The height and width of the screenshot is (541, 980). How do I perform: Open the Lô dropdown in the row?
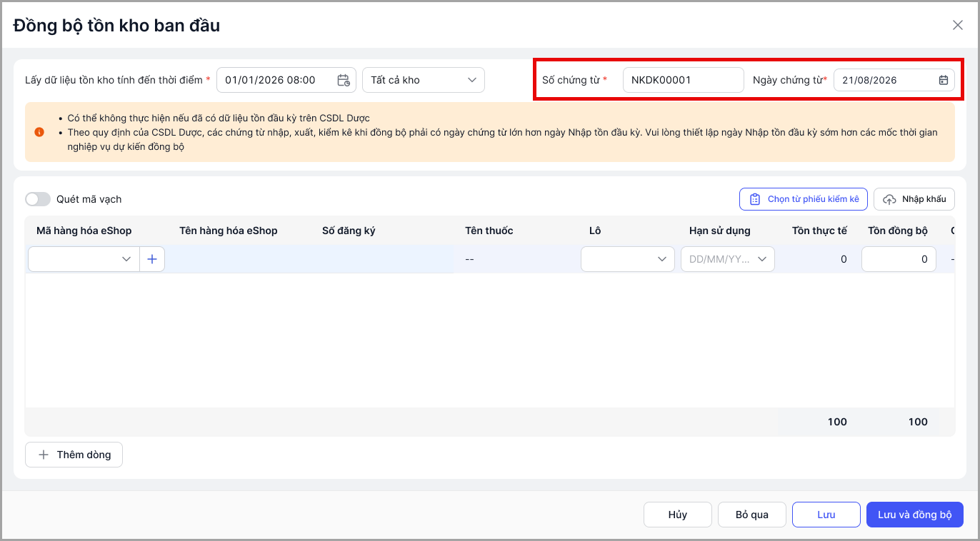[x=628, y=259]
